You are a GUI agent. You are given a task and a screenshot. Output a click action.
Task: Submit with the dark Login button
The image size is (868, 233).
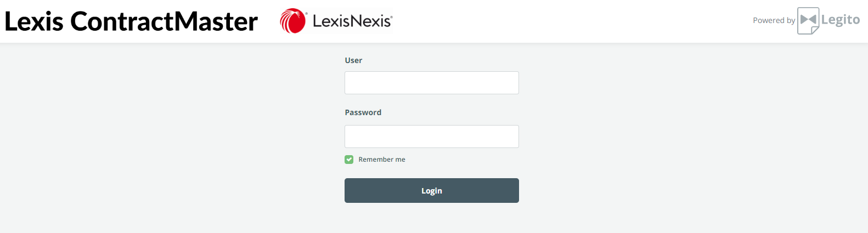click(x=432, y=190)
